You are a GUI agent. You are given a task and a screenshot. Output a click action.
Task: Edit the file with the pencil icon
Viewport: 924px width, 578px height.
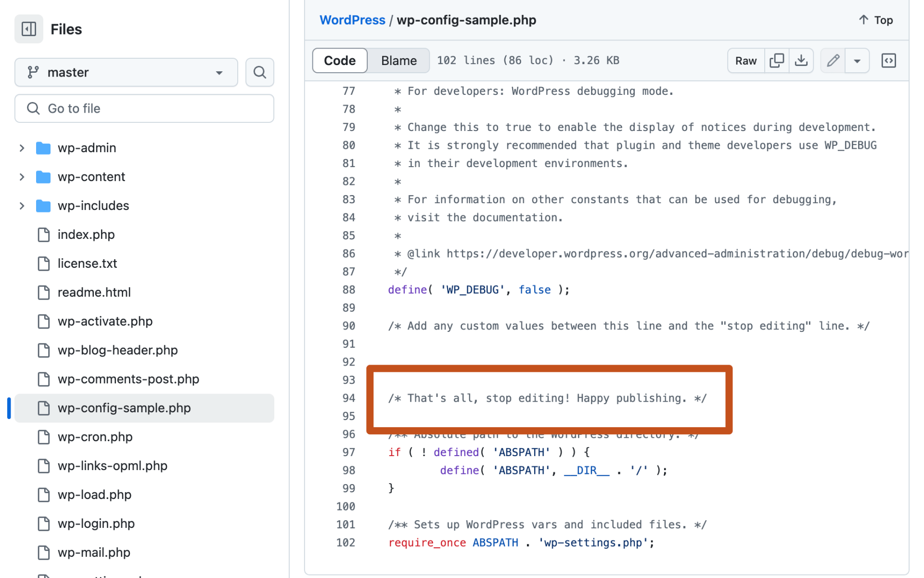[x=833, y=60]
